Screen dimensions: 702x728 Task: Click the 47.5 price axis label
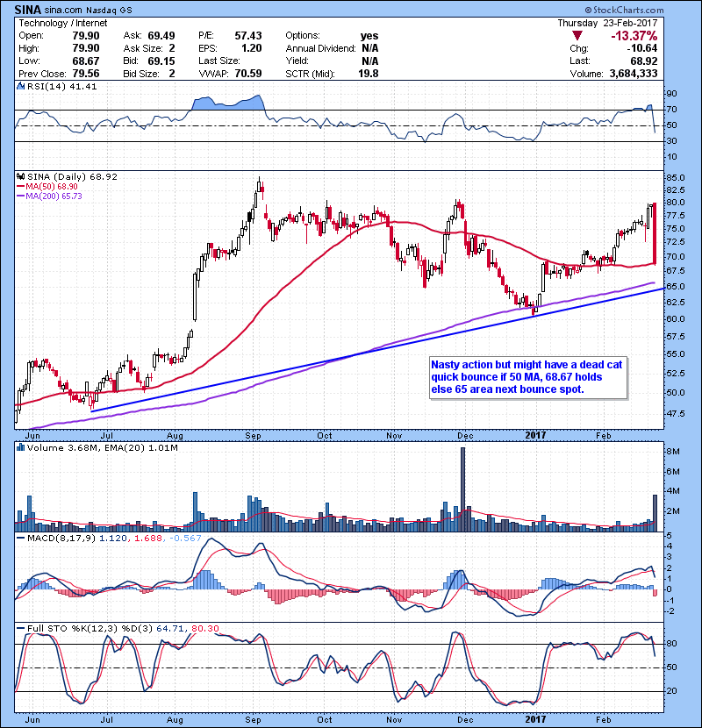coord(676,414)
